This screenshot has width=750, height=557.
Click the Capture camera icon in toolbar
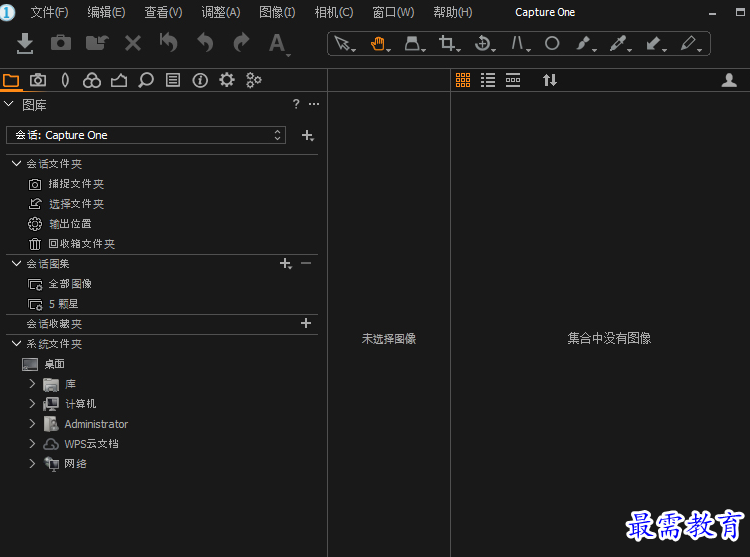pyautogui.click(x=61, y=43)
